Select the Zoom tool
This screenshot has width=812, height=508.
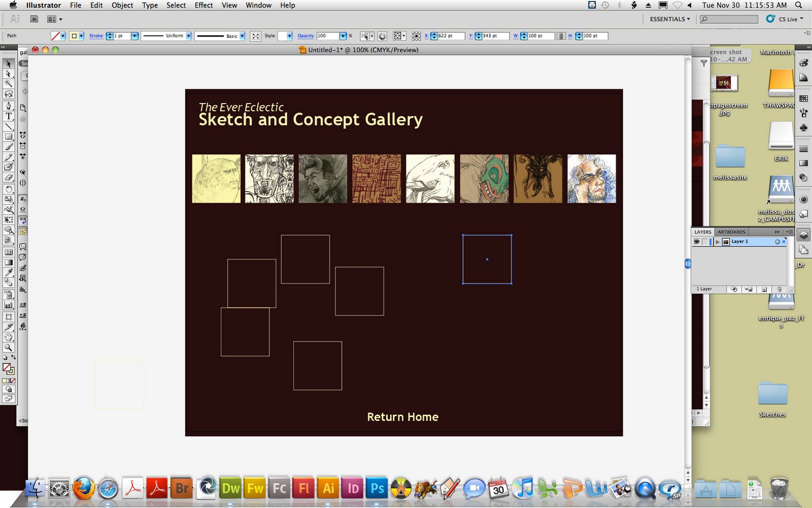(9, 347)
